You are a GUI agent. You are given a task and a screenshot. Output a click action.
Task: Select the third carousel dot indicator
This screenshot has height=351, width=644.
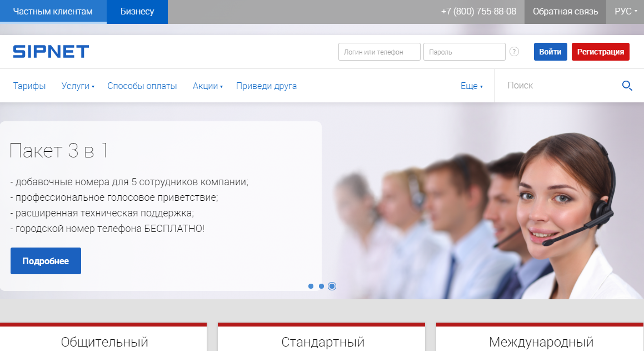[332, 286]
